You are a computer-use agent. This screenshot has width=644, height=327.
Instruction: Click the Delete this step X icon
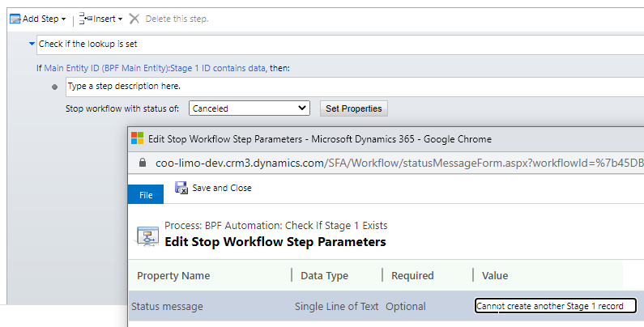coord(134,19)
